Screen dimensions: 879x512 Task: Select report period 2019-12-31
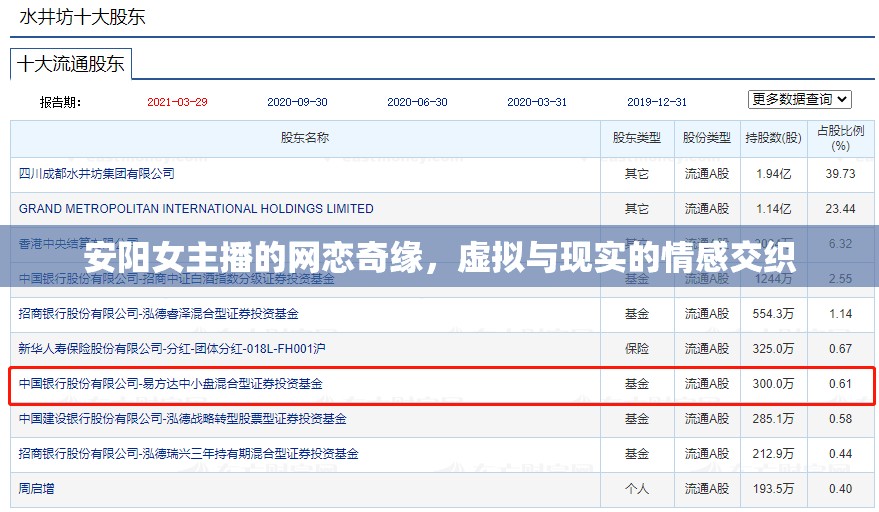click(656, 102)
